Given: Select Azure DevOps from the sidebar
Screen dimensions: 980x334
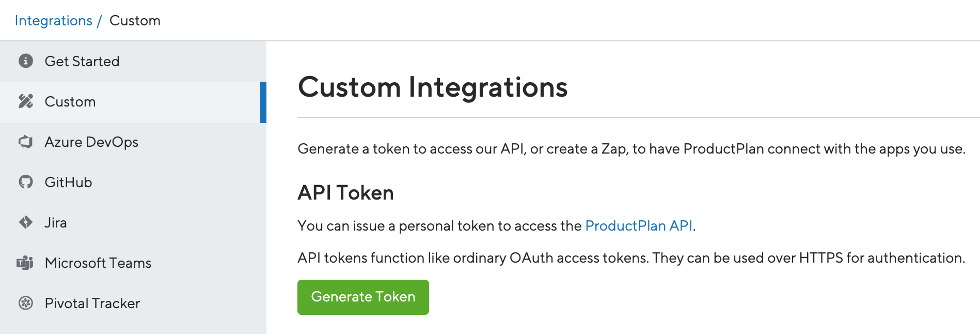Looking at the screenshot, I should 92,142.
